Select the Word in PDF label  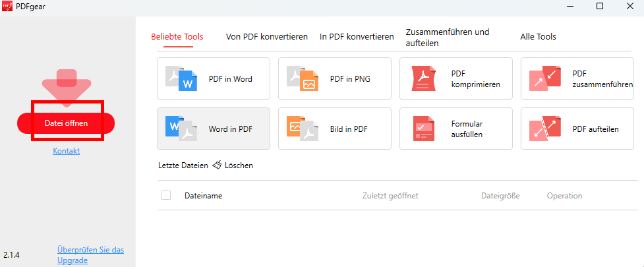pos(231,129)
